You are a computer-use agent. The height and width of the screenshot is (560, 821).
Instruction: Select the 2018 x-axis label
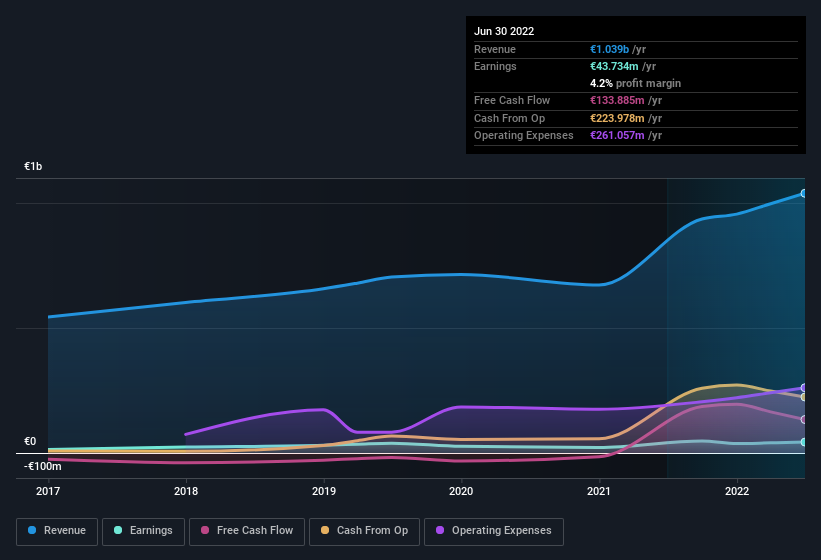(185, 492)
